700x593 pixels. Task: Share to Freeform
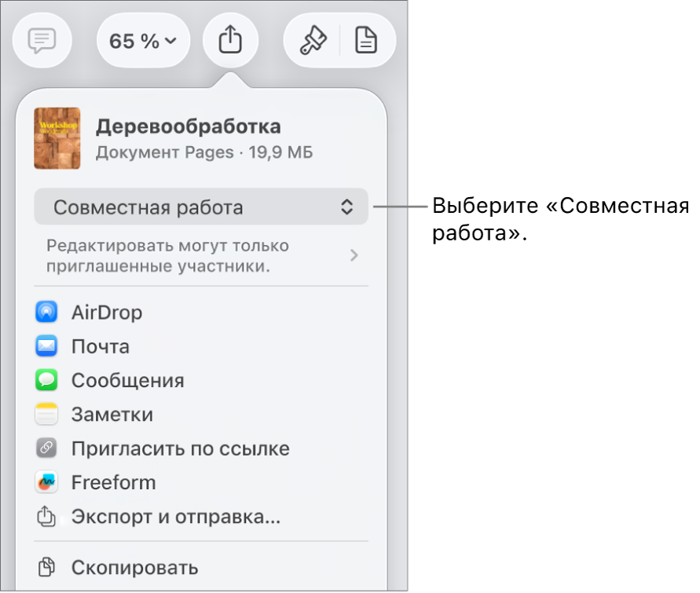(x=113, y=483)
